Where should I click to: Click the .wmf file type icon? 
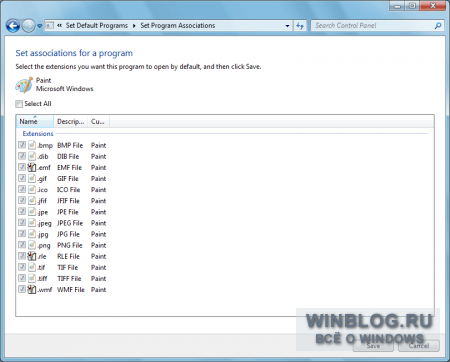[x=32, y=289]
